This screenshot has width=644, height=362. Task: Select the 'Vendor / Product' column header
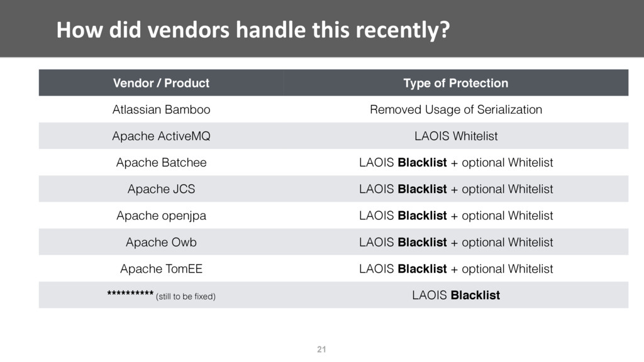(x=161, y=83)
